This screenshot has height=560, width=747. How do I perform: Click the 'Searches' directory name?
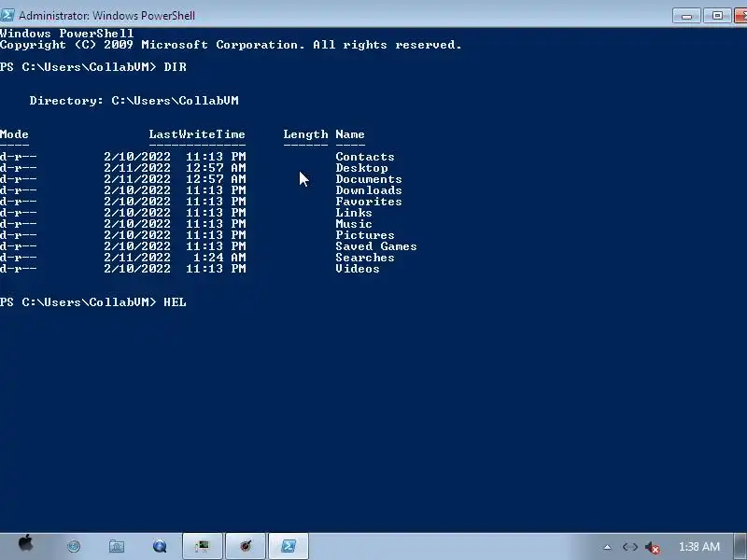point(365,258)
